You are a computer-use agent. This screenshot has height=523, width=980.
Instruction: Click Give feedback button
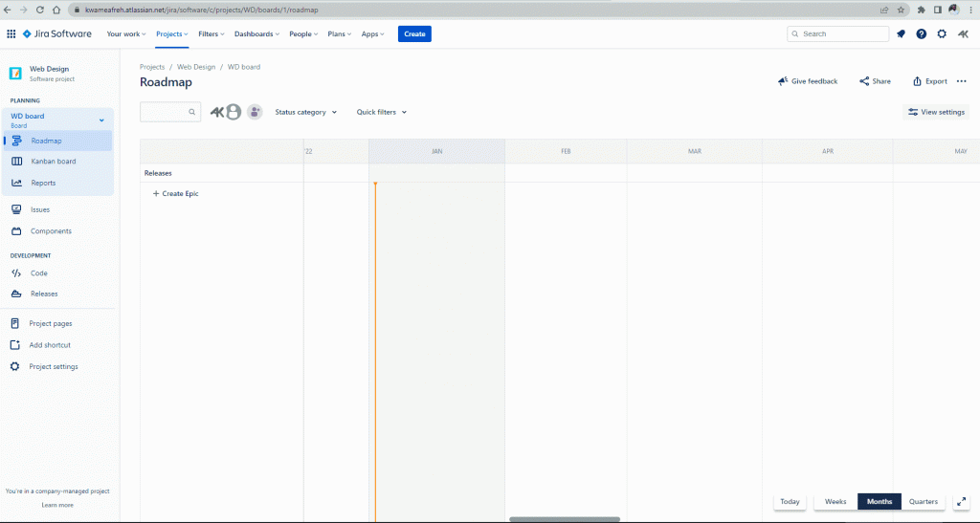(808, 81)
